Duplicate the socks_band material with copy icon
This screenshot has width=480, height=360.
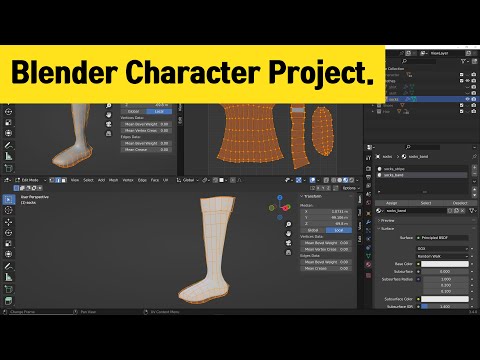click(456, 211)
